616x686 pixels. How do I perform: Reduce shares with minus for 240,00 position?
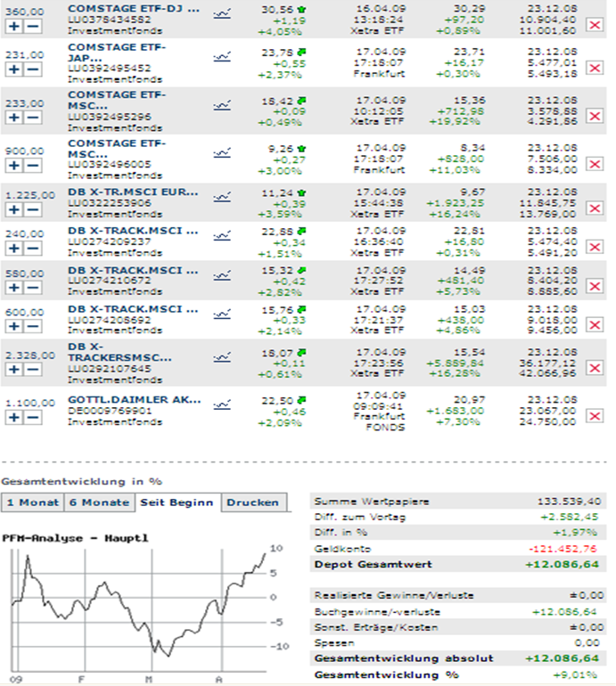click(33, 248)
